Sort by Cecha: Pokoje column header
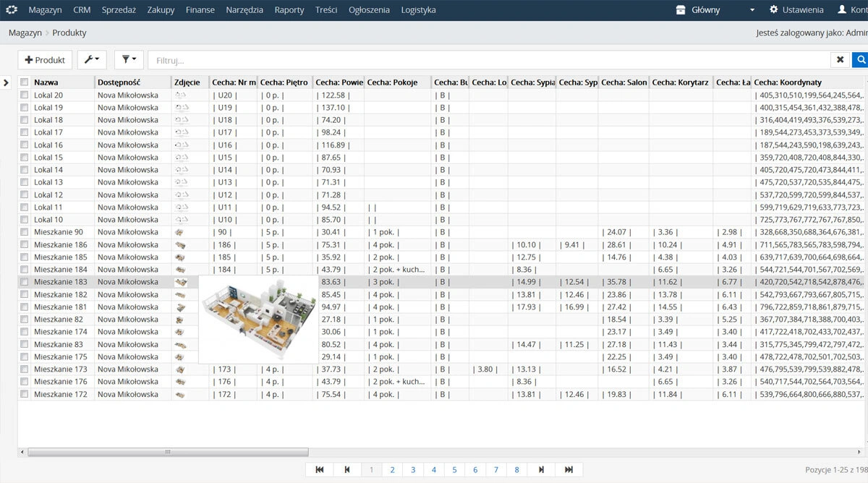 tap(397, 82)
